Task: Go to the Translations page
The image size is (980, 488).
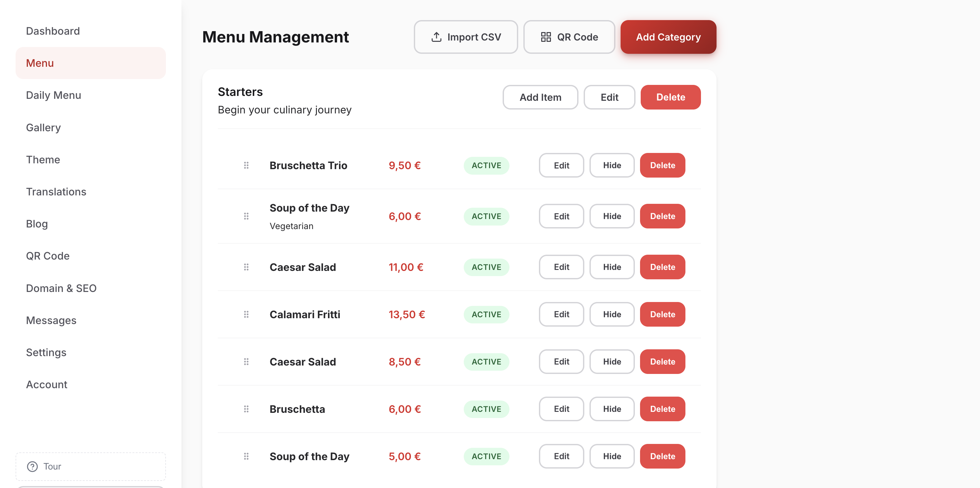Action: coord(56,192)
